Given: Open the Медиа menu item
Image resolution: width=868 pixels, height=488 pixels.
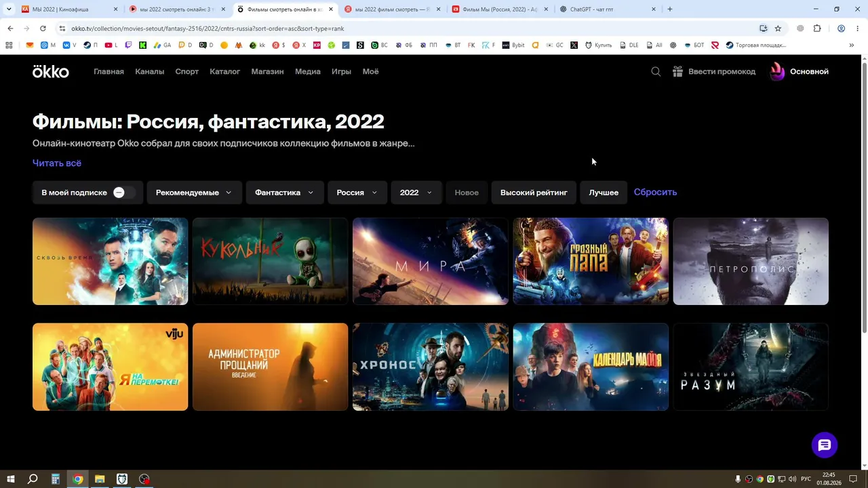Looking at the screenshot, I should pos(308,71).
